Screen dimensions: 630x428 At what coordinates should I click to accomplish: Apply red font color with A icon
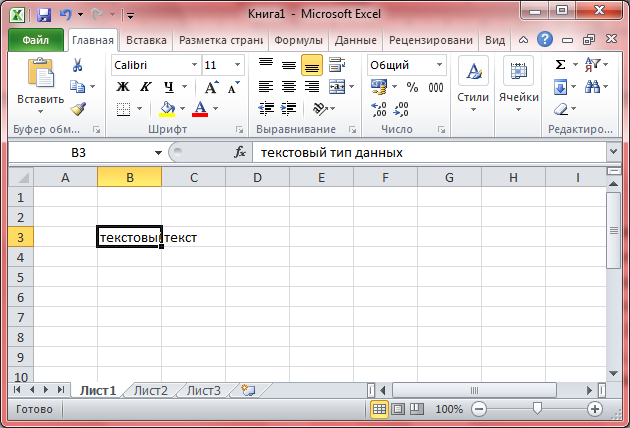(x=200, y=109)
